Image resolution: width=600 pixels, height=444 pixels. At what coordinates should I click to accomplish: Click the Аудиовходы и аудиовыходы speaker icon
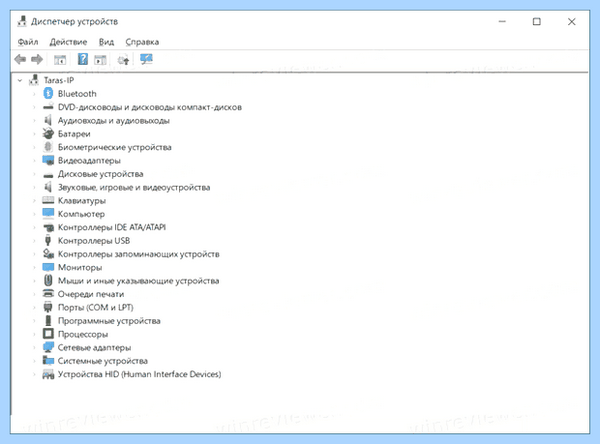(x=48, y=120)
